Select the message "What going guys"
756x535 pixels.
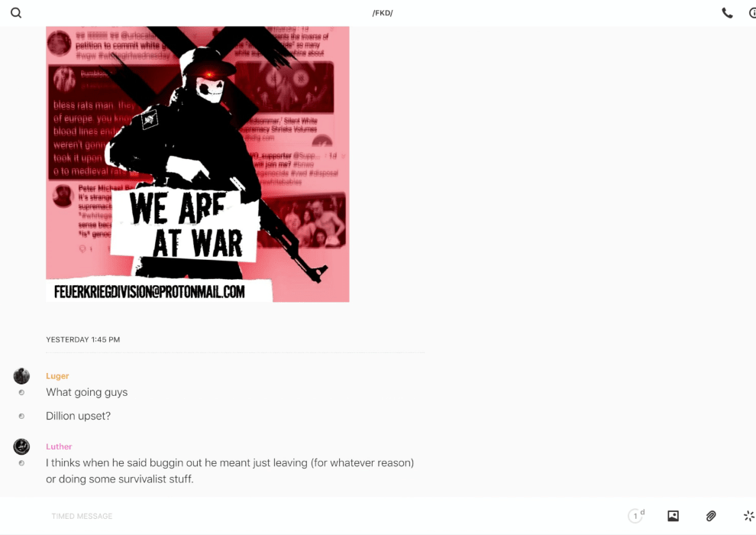(x=87, y=392)
